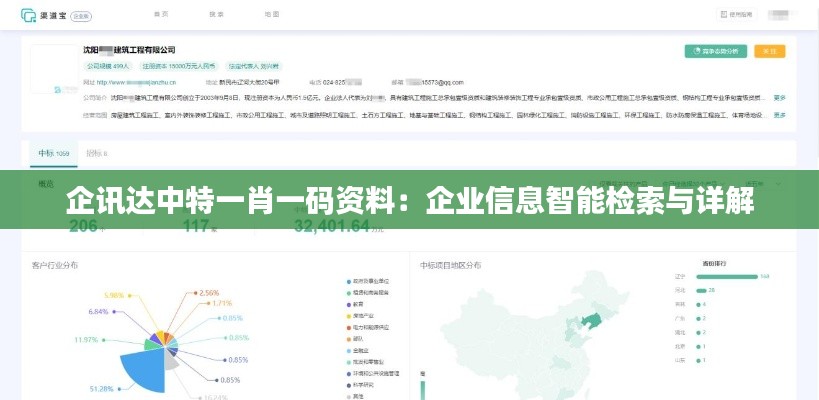The image size is (819, 400).
Task: Click the 51.28% pie label
Action: [102, 389]
